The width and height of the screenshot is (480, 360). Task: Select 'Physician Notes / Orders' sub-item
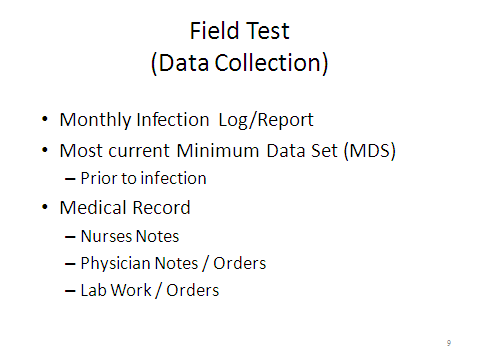(173, 263)
